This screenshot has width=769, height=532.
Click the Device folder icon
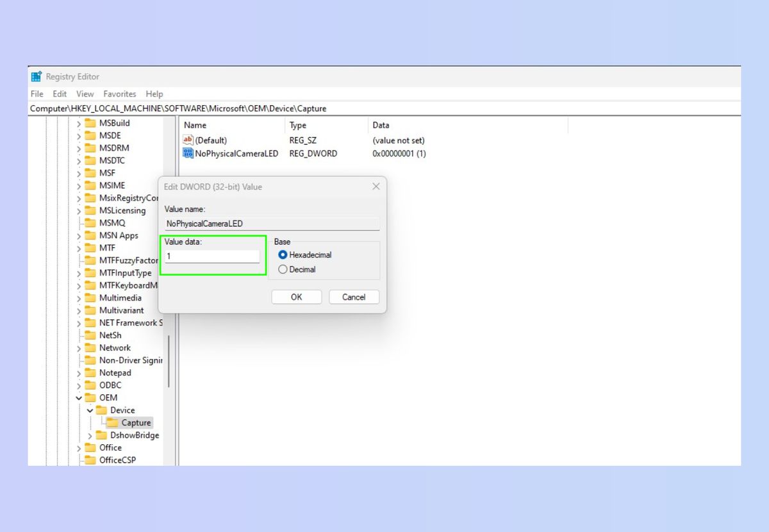click(101, 410)
